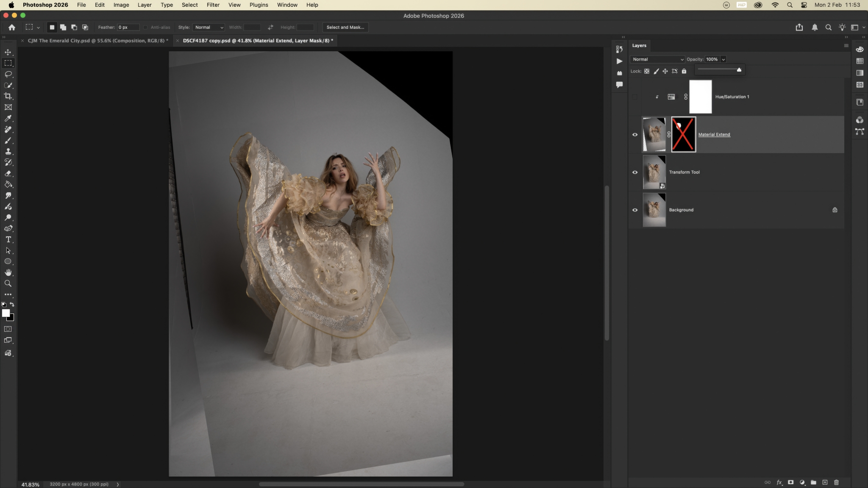Select the Zoom tool
The image size is (868, 488).
click(8, 283)
